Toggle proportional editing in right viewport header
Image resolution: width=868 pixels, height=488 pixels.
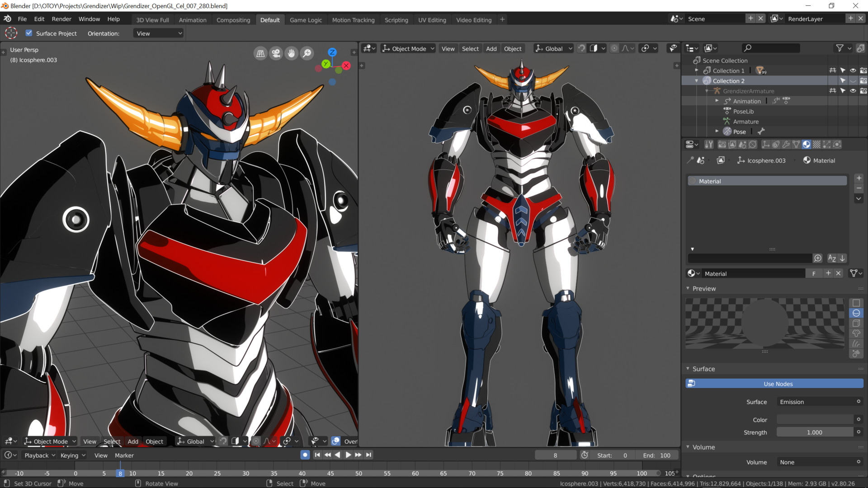614,48
